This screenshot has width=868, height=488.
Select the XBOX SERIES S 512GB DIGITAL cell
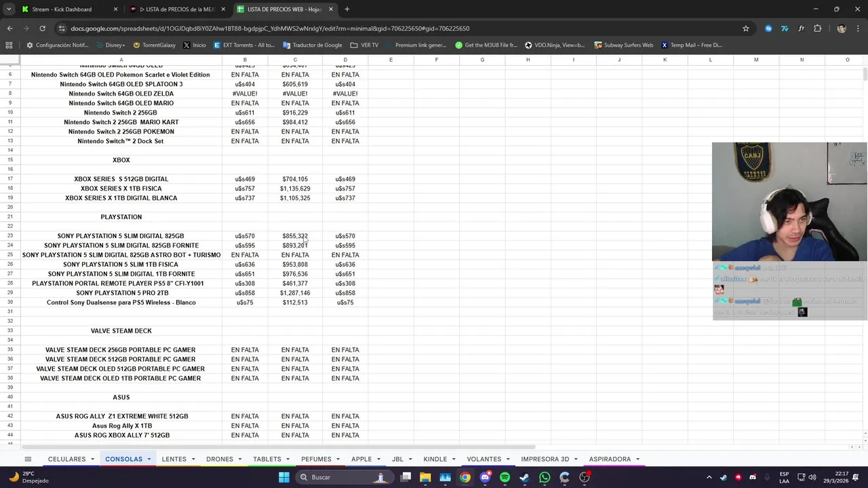pos(121,179)
